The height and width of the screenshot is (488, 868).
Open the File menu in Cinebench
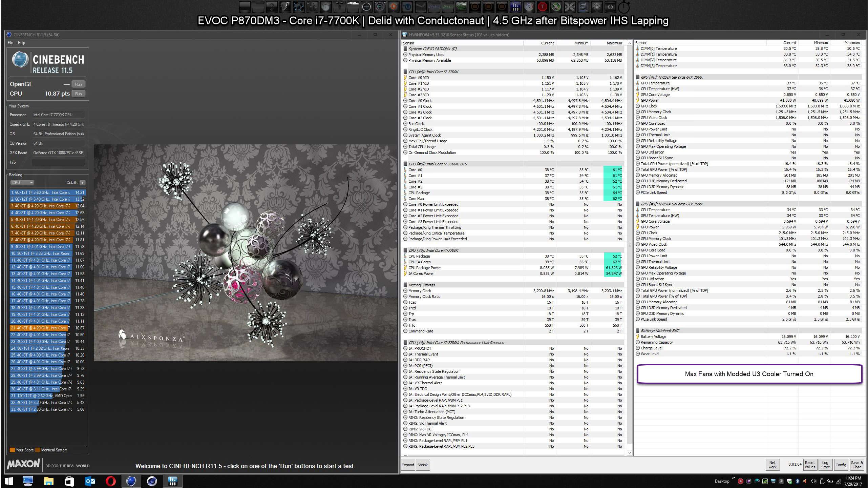click(x=10, y=43)
